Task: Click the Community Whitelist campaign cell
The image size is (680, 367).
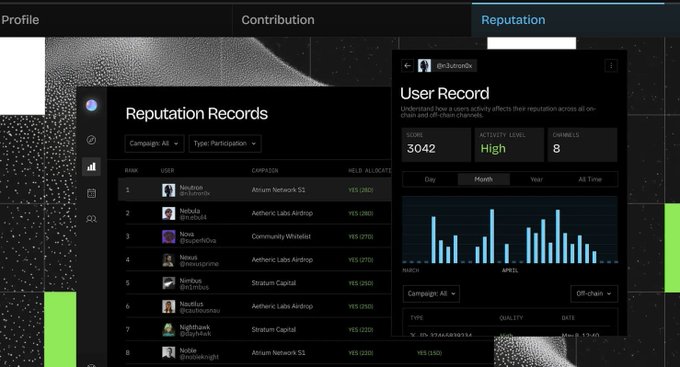Action: click(x=281, y=237)
